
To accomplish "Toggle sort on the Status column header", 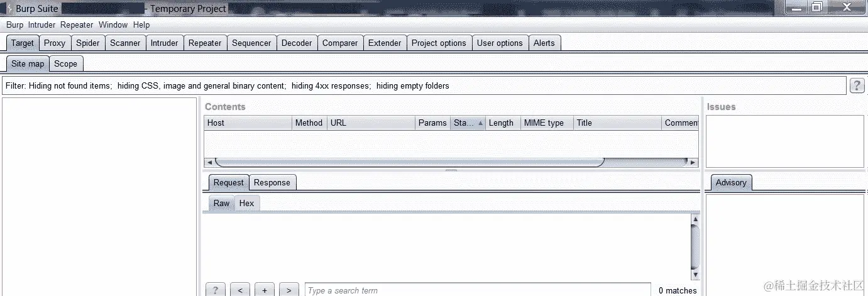I will pyautogui.click(x=468, y=123).
